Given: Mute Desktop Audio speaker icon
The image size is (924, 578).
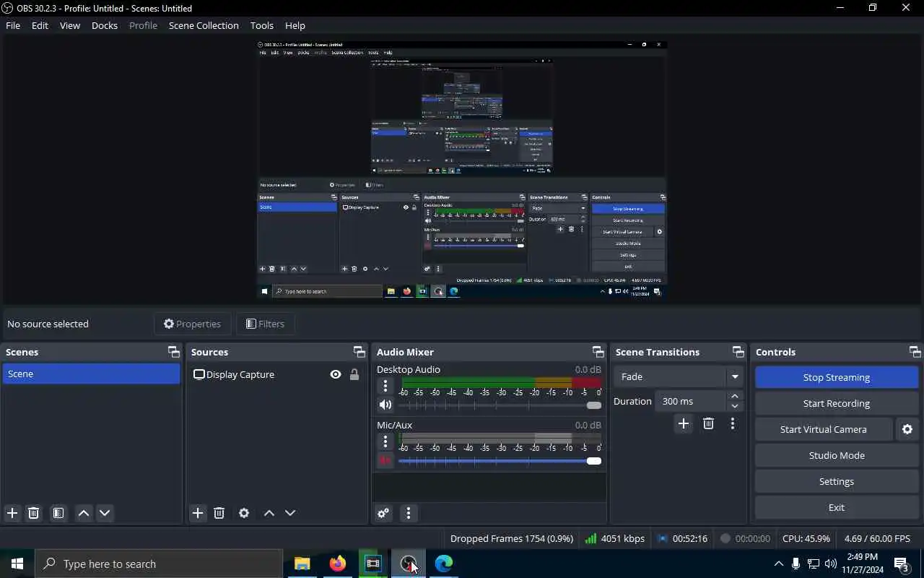Looking at the screenshot, I should (x=385, y=405).
